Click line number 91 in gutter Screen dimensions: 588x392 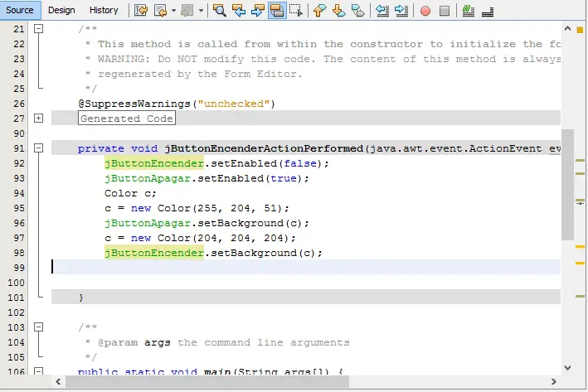point(19,148)
